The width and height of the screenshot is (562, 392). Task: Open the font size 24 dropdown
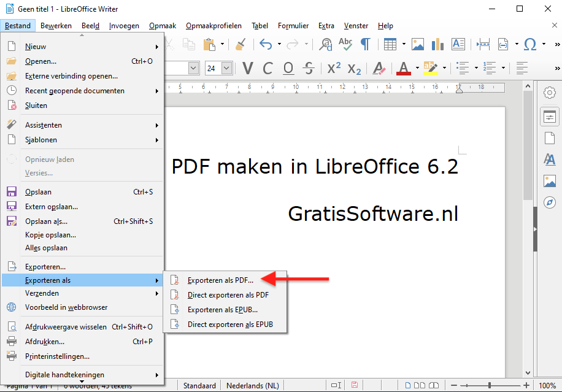(x=226, y=68)
